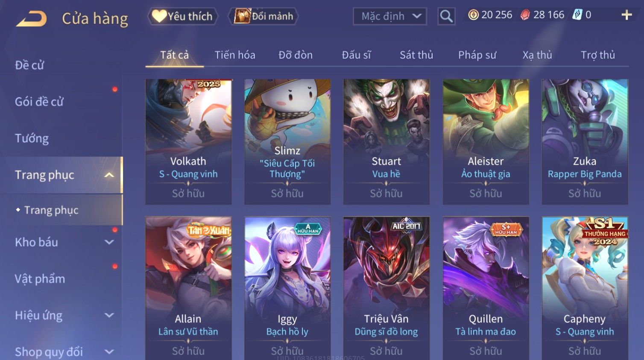Expand the Kho báu sidebar section
This screenshot has width=644, height=360.
point(109,242)
